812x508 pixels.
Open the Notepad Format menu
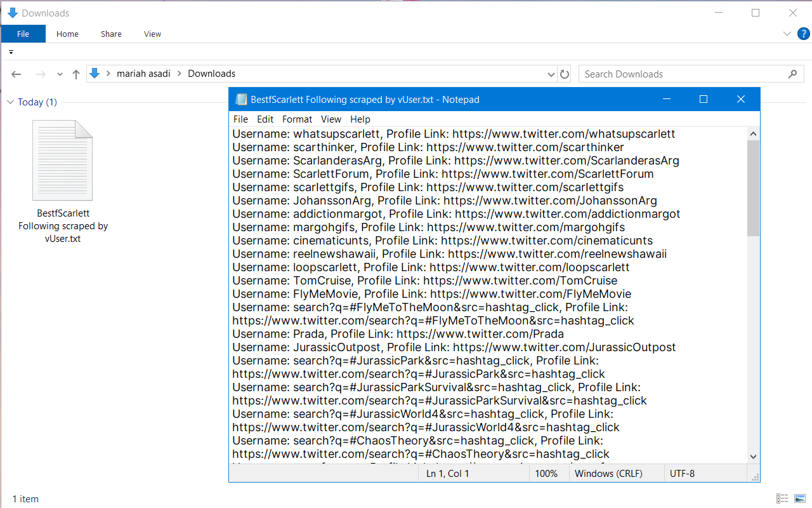[297, 119]
